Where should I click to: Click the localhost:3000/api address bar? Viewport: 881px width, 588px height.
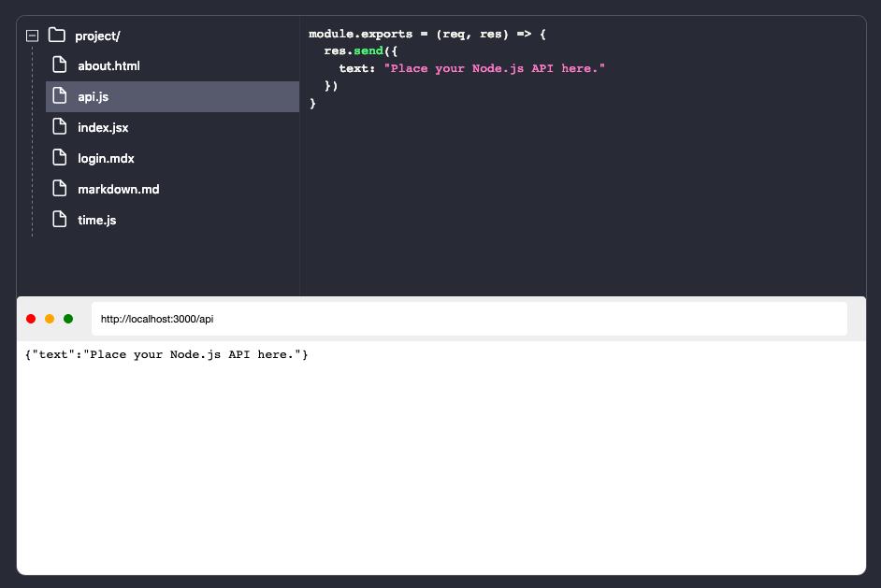[469, 319]
